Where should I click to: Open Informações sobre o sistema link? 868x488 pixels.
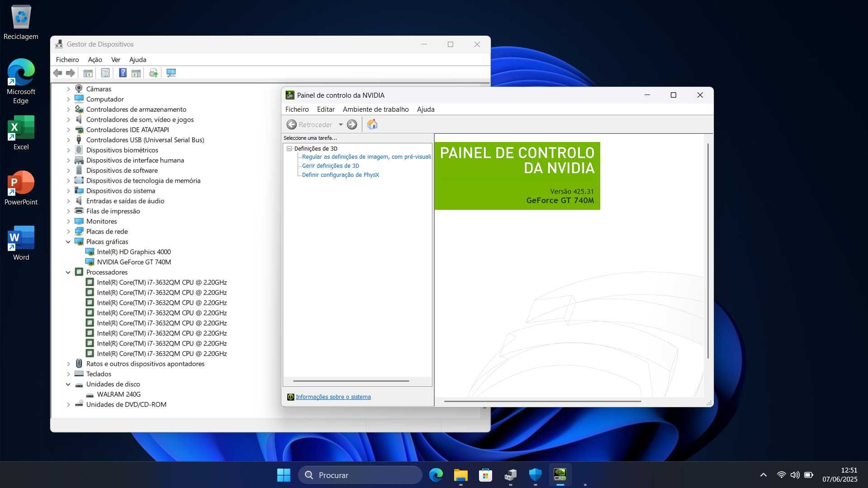click(333, 397)
